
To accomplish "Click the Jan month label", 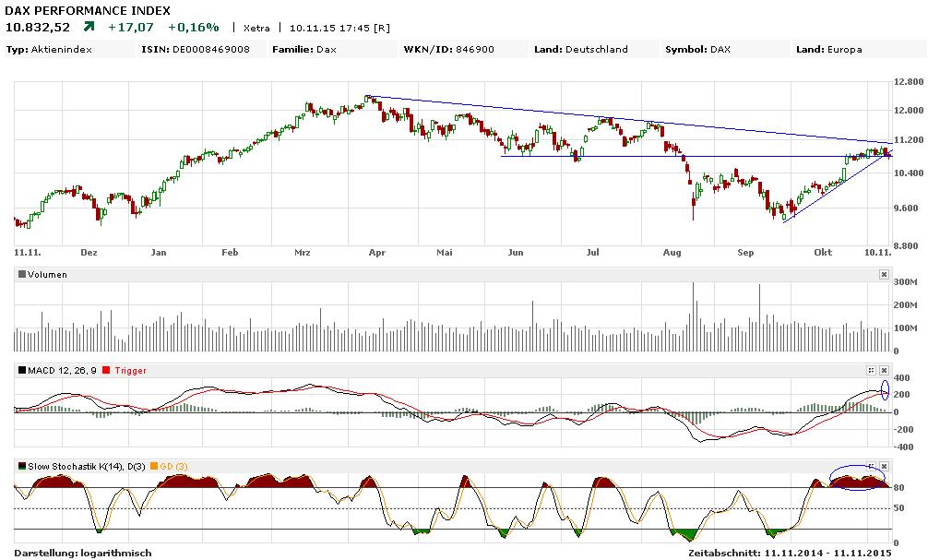I will [159, 252].
